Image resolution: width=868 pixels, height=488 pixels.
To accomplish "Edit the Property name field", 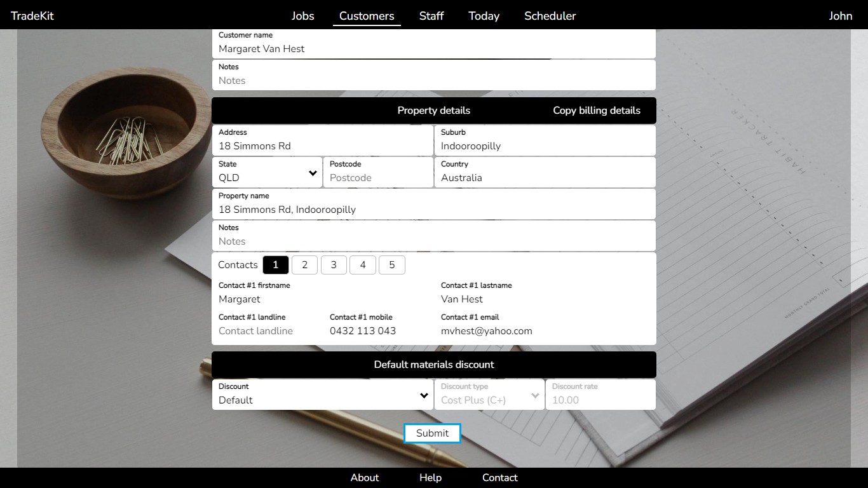I will [434, 204].
